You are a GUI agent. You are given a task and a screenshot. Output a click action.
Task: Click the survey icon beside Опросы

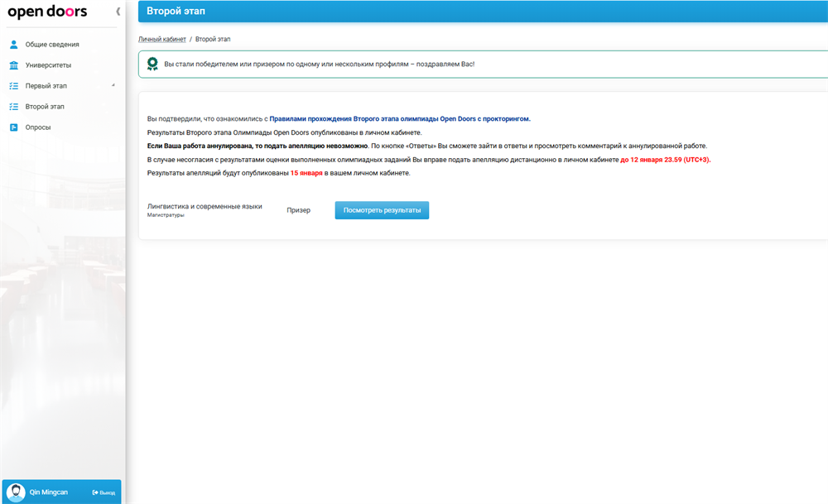pyautogui.click(x=14, y=127)
